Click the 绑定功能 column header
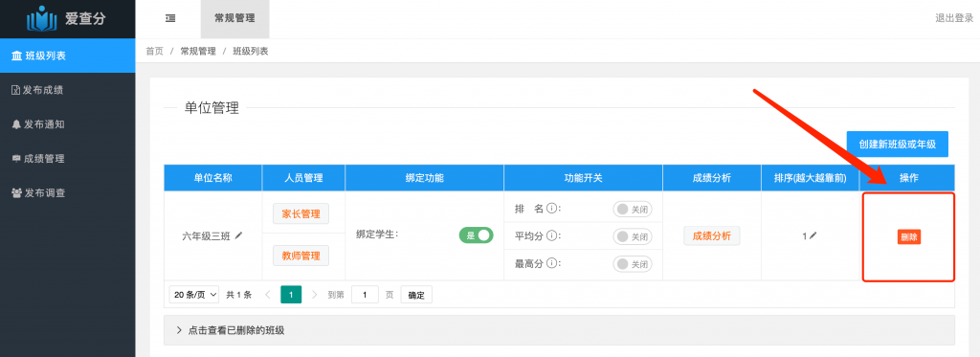Screen dimensions: 980x357 [424, 178]
